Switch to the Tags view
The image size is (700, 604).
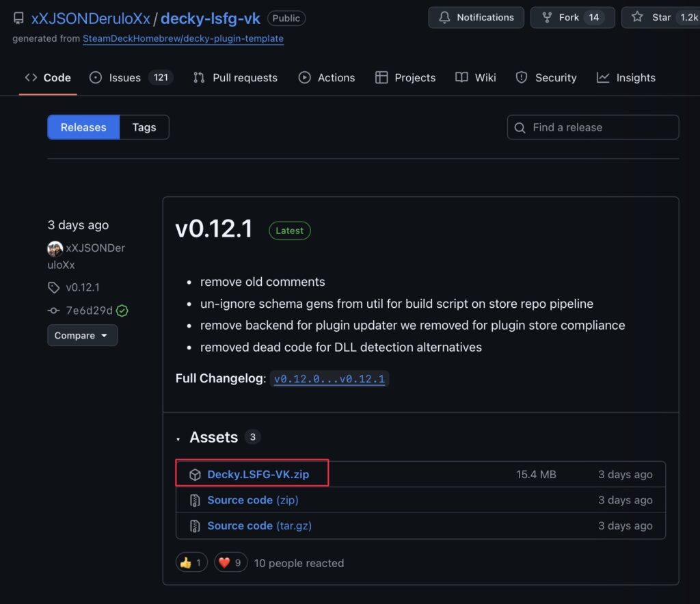[x=144, y=127]
